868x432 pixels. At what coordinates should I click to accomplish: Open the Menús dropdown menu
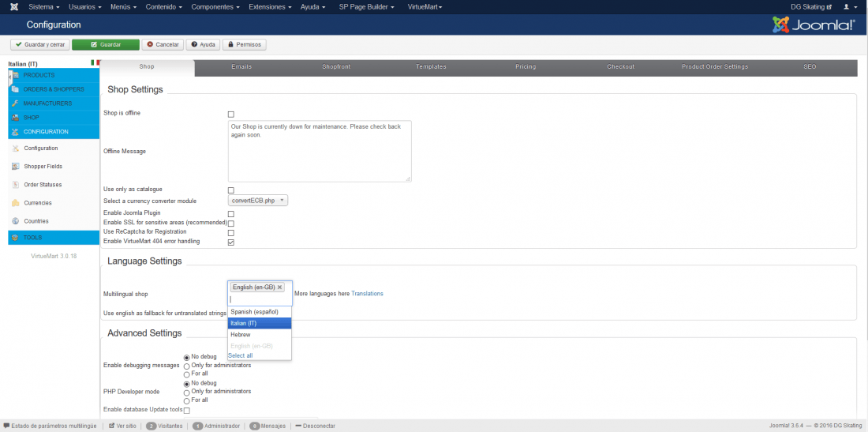point(124,6)
